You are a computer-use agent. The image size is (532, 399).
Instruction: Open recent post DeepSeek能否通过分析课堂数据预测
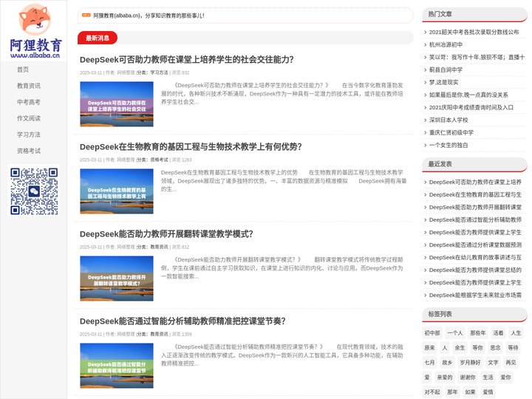[x=475, y=245]
